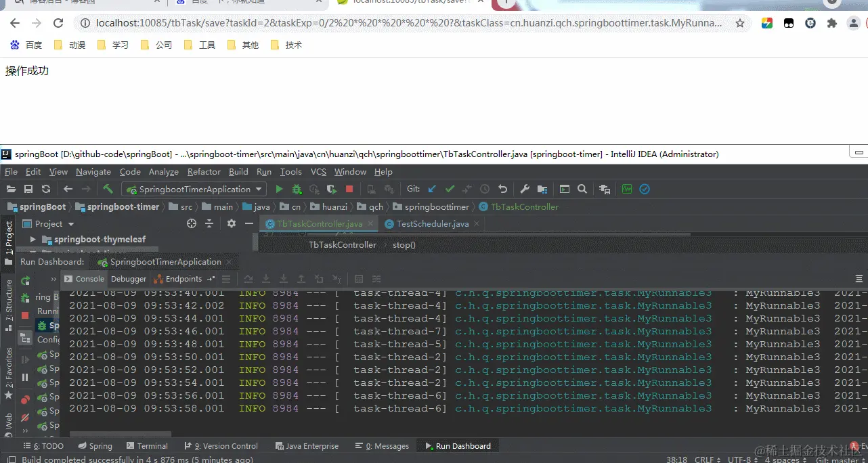
Task: Revert changes with the Git rollback arrow
Action: 502,190
